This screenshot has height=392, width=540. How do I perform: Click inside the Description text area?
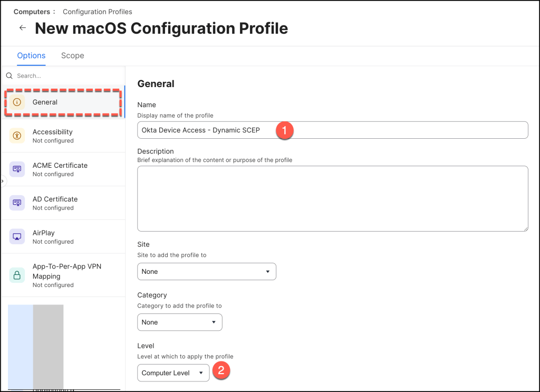tap(332, 198)
